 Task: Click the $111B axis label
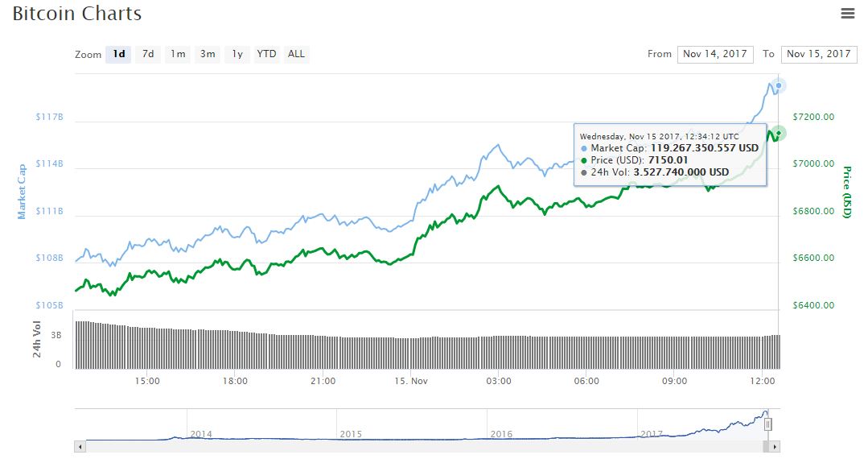pyautogui.click(x=49, y=211)
